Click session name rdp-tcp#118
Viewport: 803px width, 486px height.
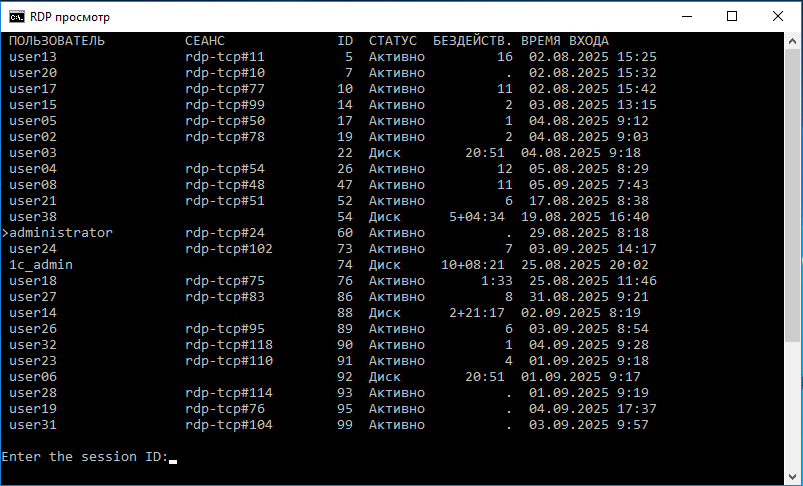(x=229, y=345)
